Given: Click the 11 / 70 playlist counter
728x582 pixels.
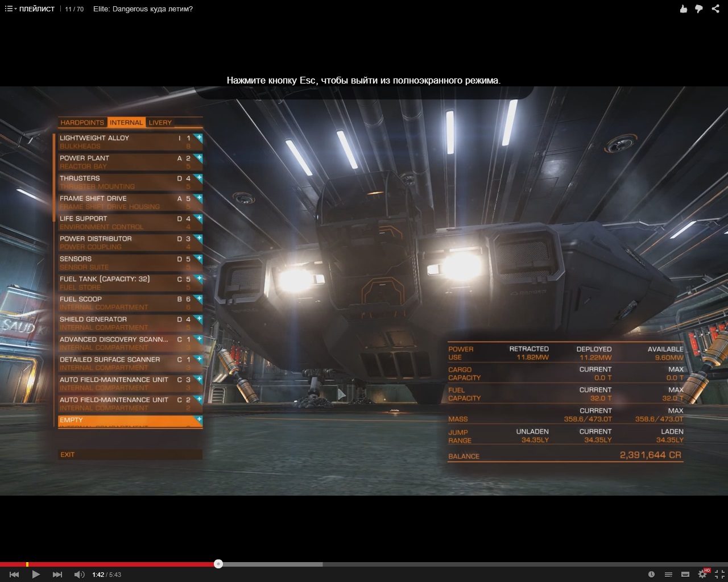Looking at the screenshot, I should pos(74,9).
